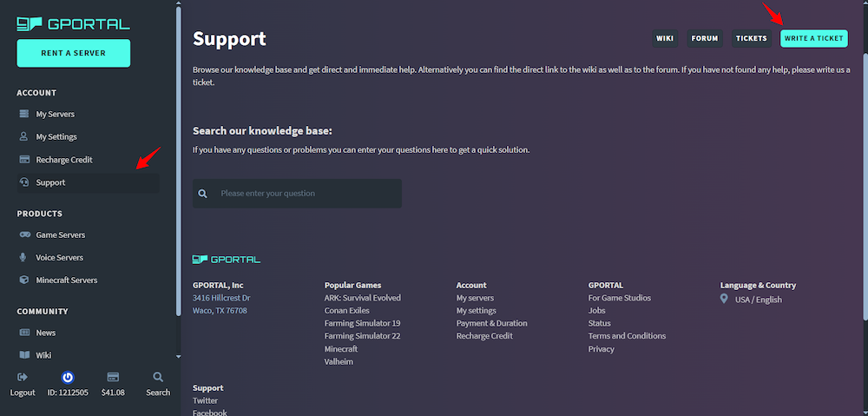The image size is (868, 416).
Task: Select Support in the sidebar
Action: coord(88,182)
